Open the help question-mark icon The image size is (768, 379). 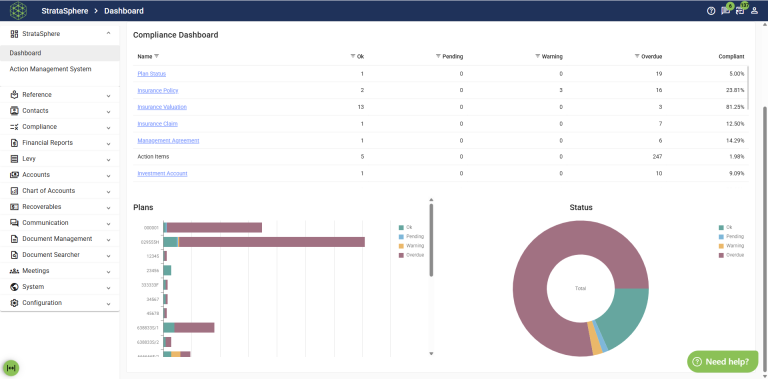[711, 11]
